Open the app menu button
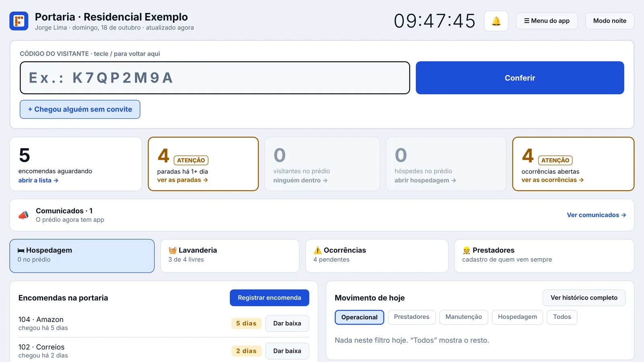644x362 pixels. [547, 21]
